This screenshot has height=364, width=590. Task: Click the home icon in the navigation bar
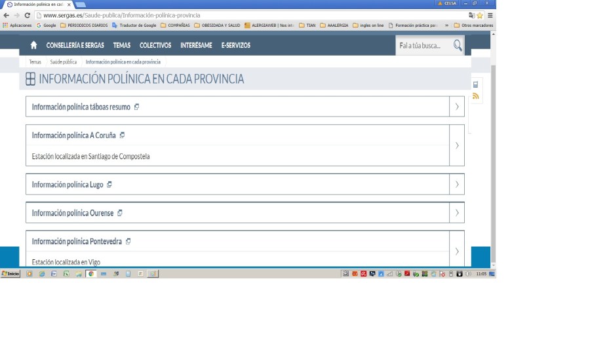(33, 45)
